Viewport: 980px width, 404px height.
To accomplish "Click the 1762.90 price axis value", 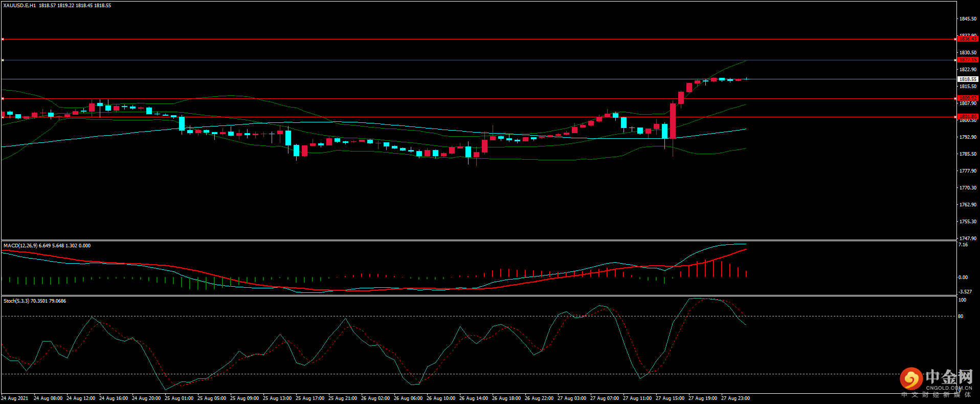I will coord(968,205).
